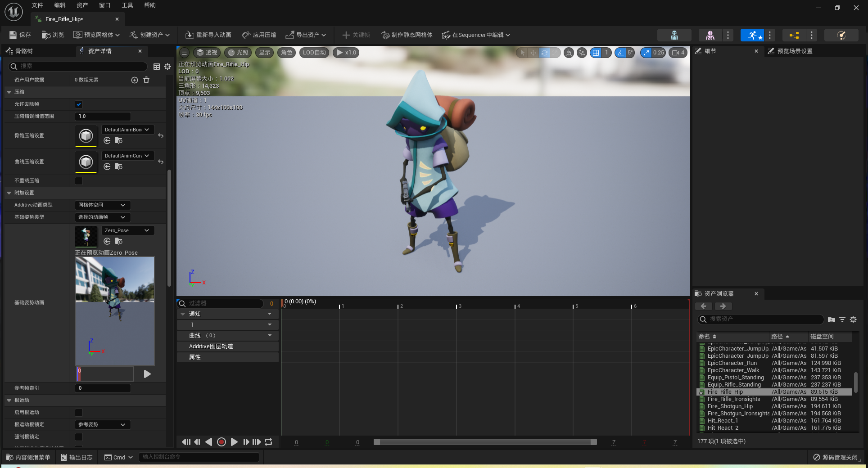Screen dimensions: 868x468
Task: Open the DefaultAnimBone compression dropdown
Action: [128, 130]
